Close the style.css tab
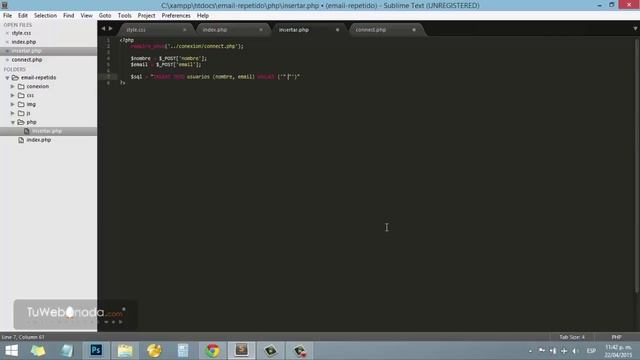 pos(184,30)
